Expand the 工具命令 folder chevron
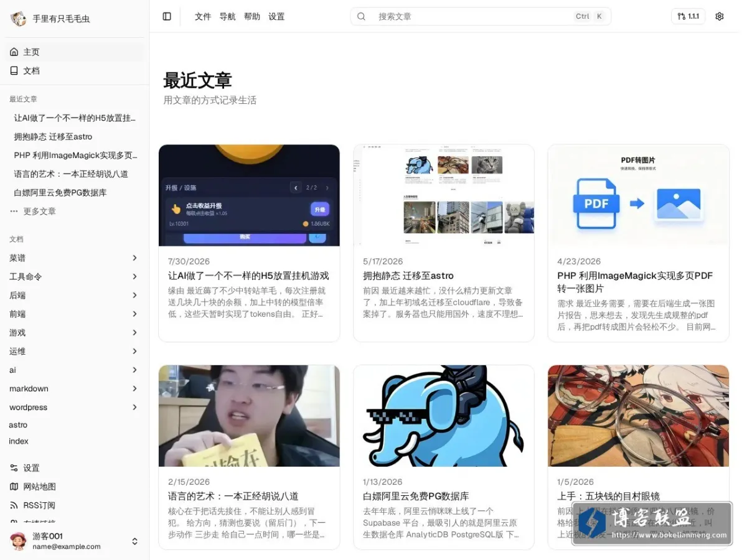Image resolution: width=747 pixels, height=560 pixels. pos(134,276)
